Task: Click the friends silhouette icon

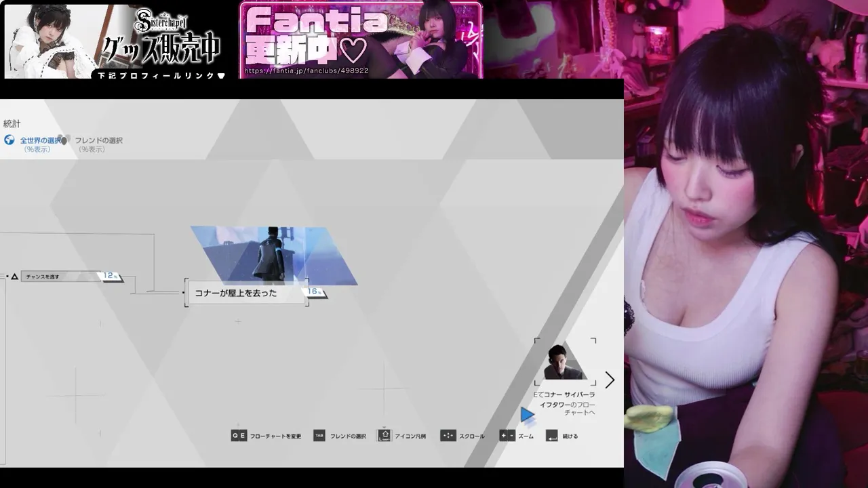Action: pos(66,140)
